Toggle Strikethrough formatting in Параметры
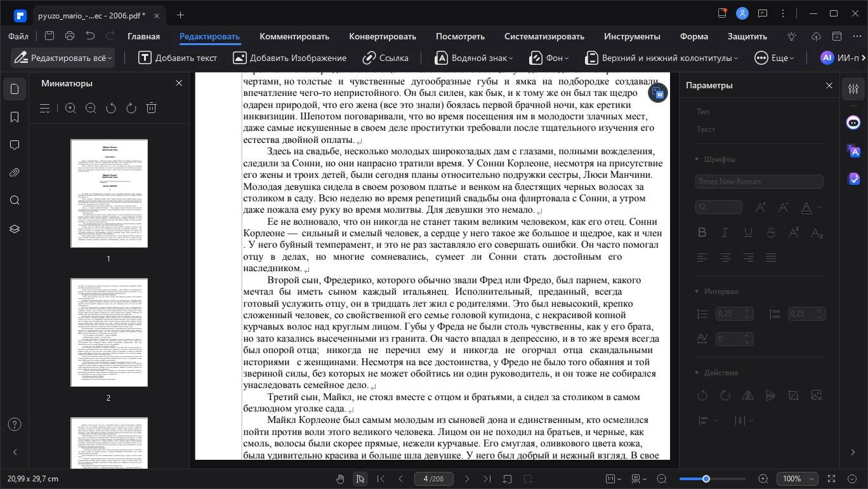 click(771, 232)
